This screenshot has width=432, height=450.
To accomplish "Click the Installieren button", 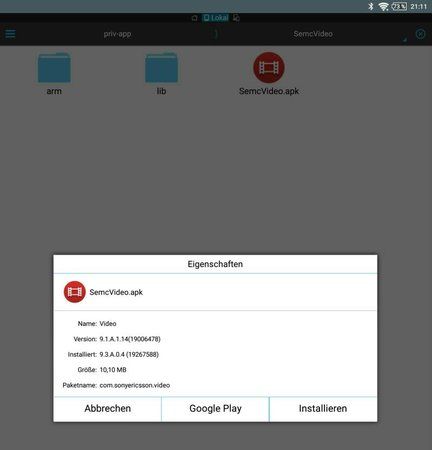I will (323, 409).
